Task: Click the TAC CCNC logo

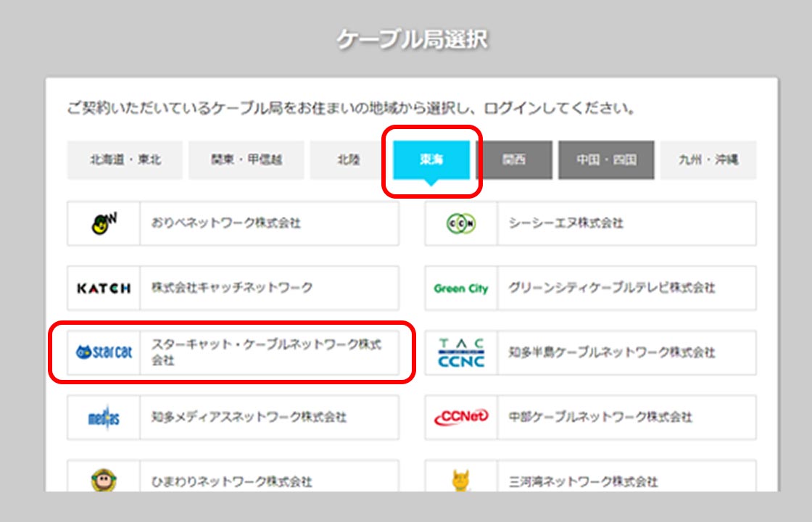Action: (x=461, y=352)
